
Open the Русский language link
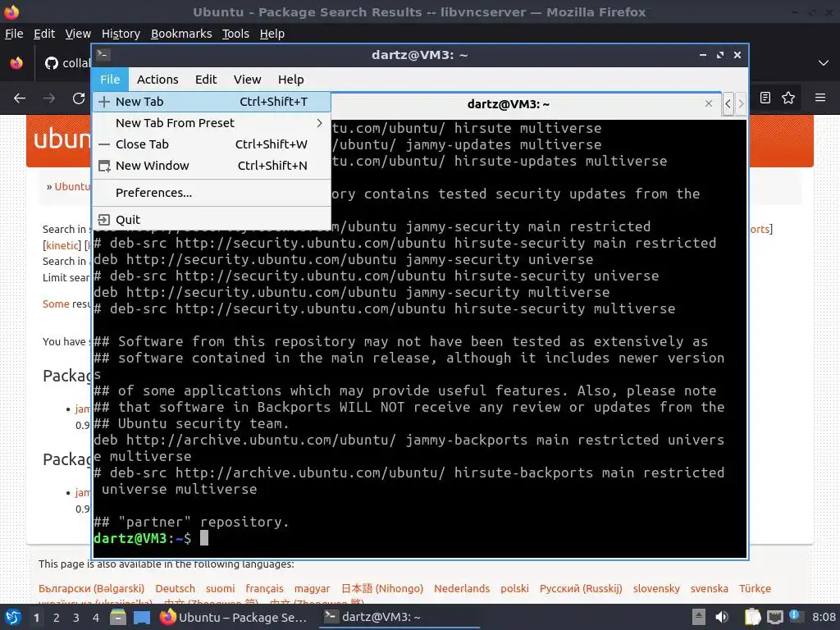click(581, 589)
